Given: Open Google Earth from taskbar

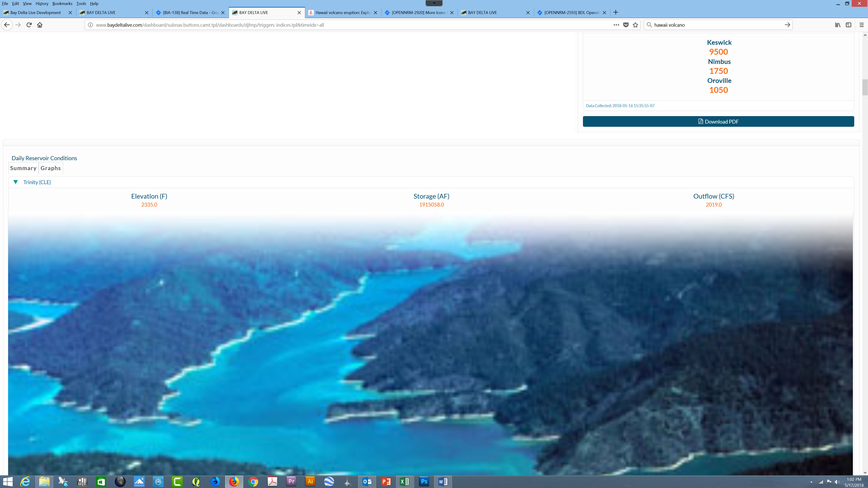Looking at the screenshot, I should pos(329,482).
